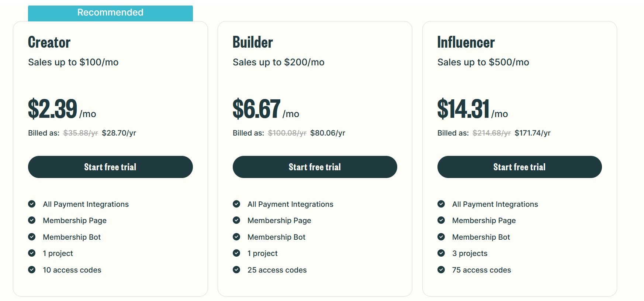The width and height of the screenshot is (644, 301).
Task: Start free trial for the Creator plan
Action: click(110, 167)
